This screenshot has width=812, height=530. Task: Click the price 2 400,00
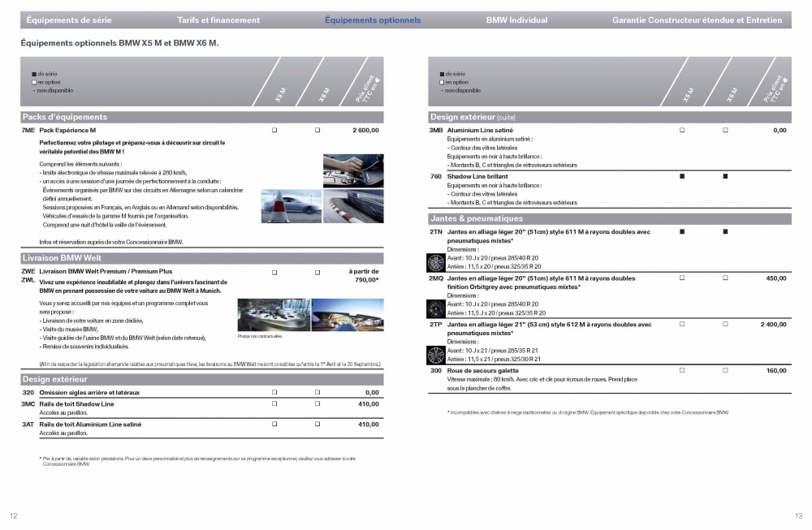(774, 325)
